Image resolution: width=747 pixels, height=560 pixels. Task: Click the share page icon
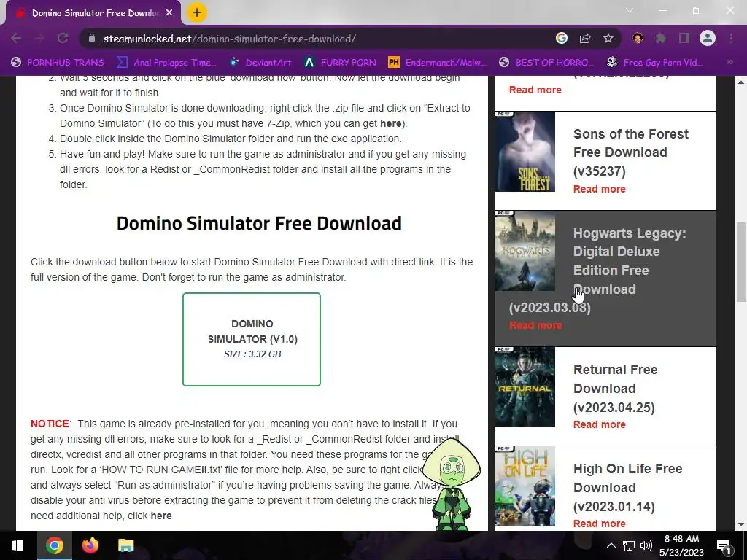585,38
